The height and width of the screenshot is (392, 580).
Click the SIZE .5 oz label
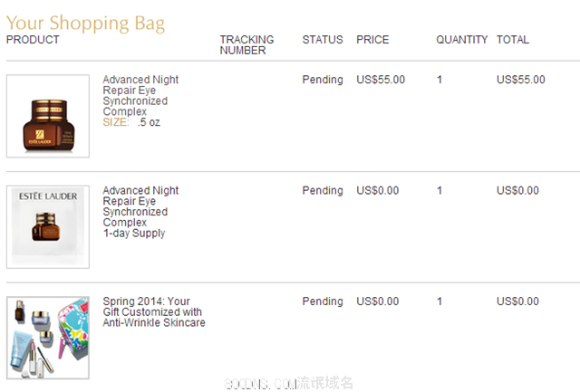point(131,122)
